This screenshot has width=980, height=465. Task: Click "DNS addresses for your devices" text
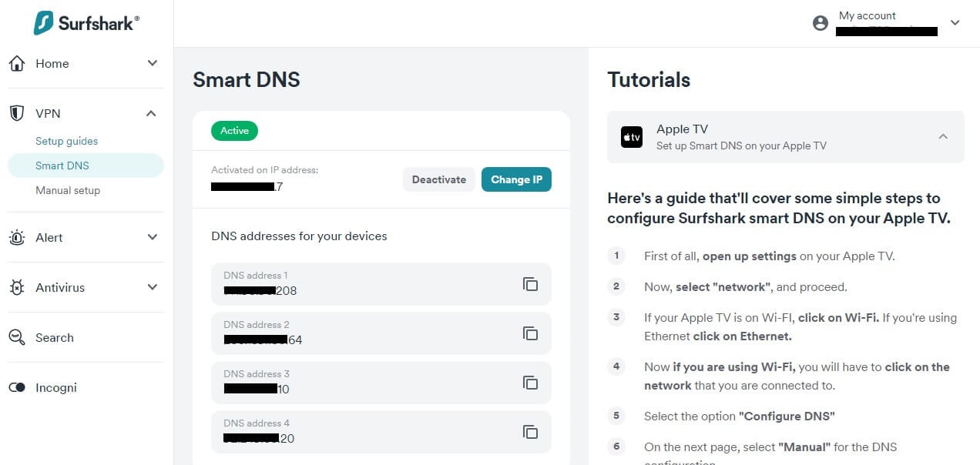tap(299, 236)
